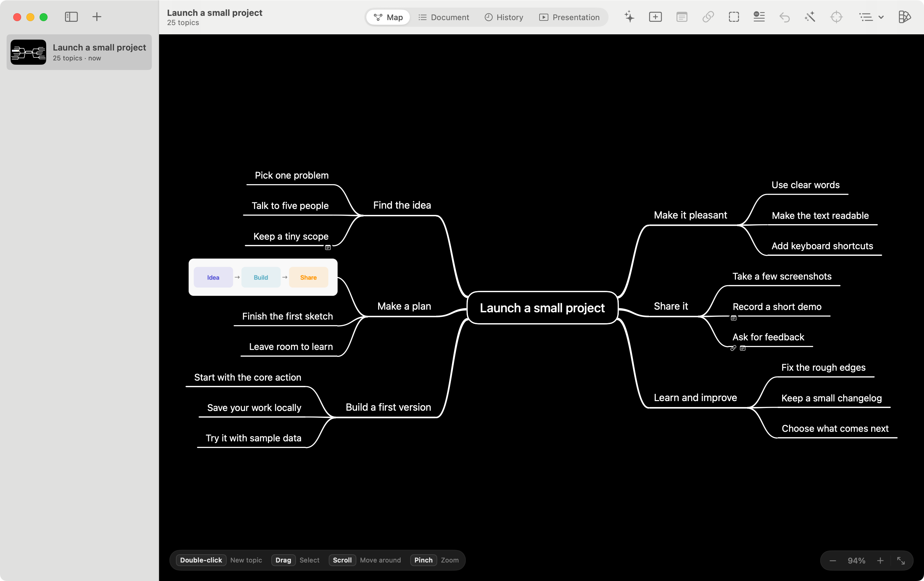The width and height of the screenshot is (924, 581).
Task: Select the central Launch a small project node
Action: pos(542,308)
